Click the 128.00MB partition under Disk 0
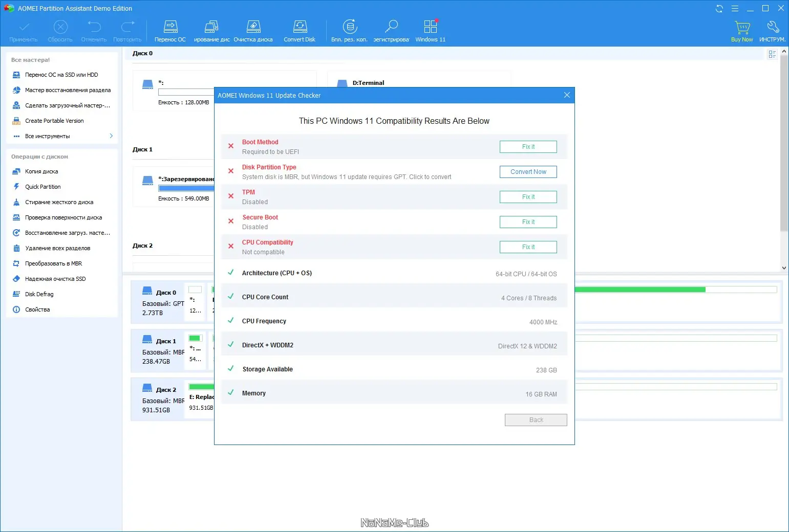The image size is (789, 532). [x=174, y=91]
